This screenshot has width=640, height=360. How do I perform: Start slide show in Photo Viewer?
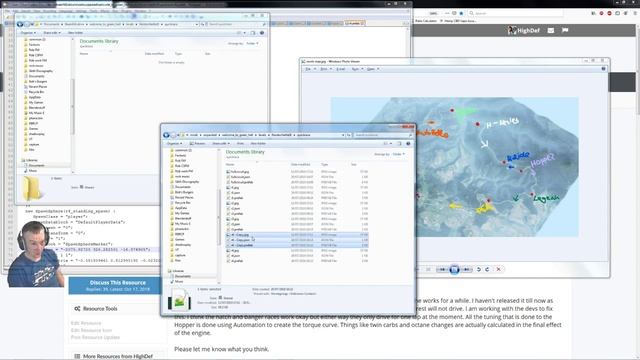[454, 269]
